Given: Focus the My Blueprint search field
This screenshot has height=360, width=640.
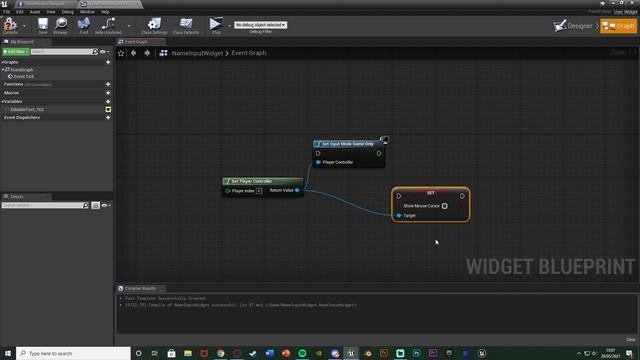Looking at the screenshot, I should 62,52.
